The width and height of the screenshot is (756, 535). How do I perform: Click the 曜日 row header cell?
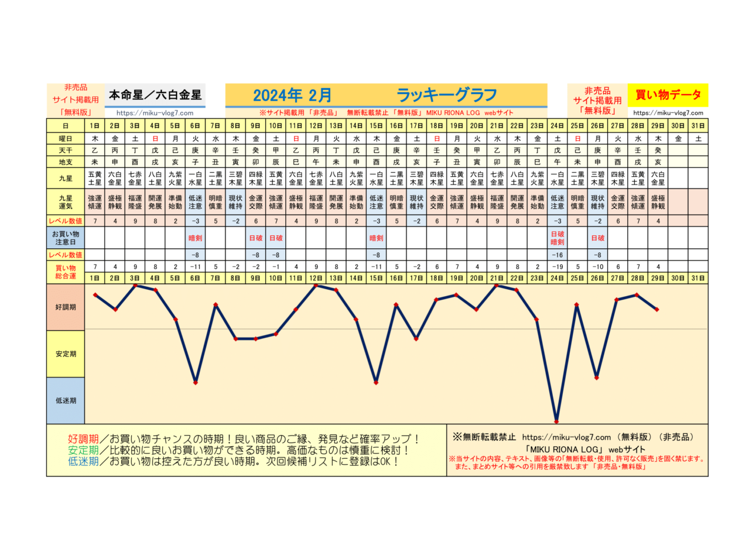[66, 138]
